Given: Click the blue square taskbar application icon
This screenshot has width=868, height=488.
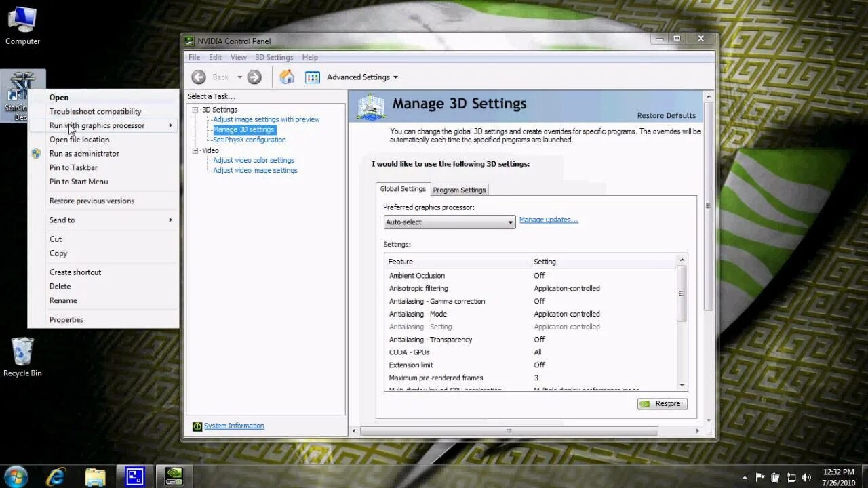Looking at the screenshot, I should 135,476.
